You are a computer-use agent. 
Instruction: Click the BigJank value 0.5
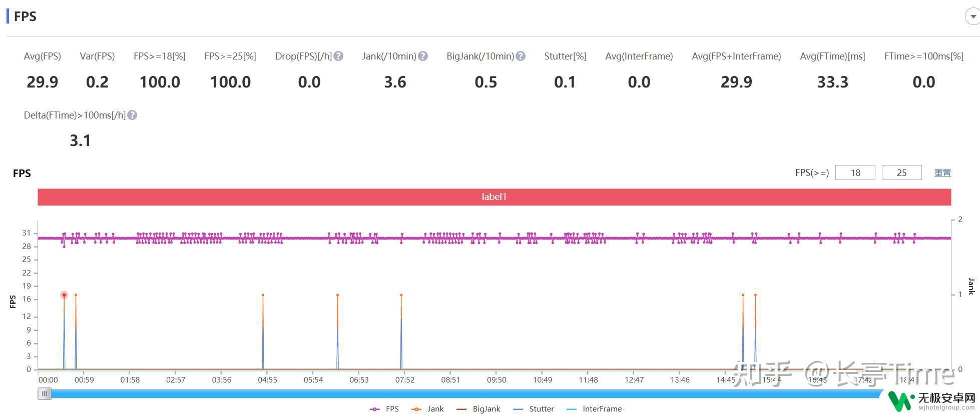coord(486,82)
